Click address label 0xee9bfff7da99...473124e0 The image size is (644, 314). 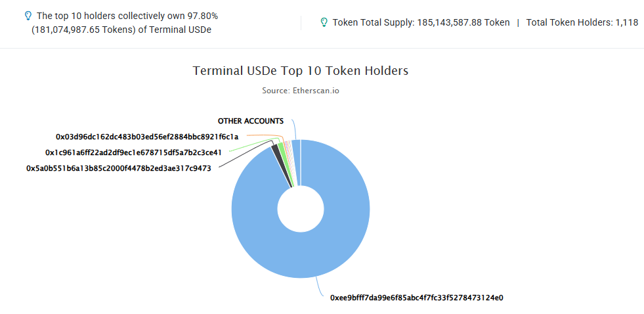pyautogui.click(x=416, y=298)
